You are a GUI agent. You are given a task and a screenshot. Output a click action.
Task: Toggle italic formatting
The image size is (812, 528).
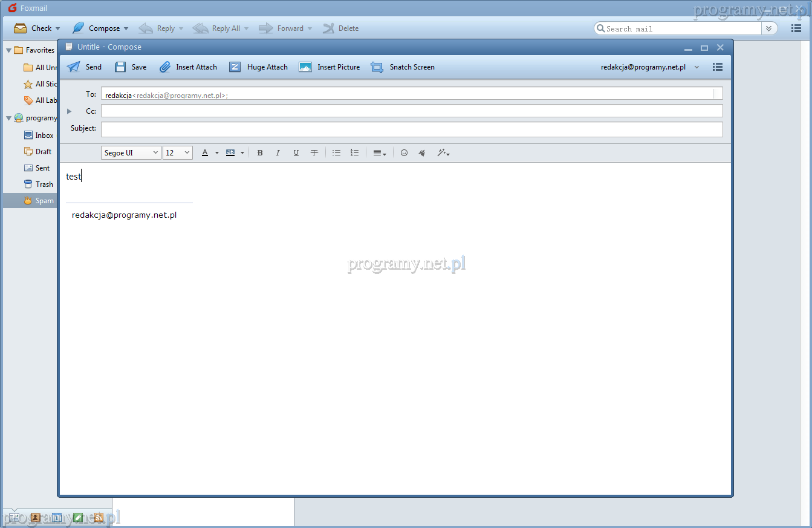[x=278, y=153]
